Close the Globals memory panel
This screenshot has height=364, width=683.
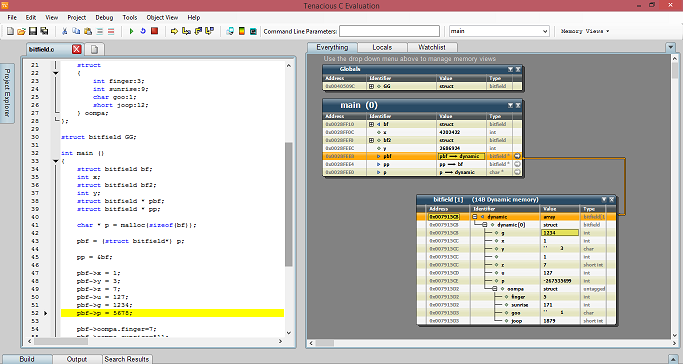click(518, 69)
